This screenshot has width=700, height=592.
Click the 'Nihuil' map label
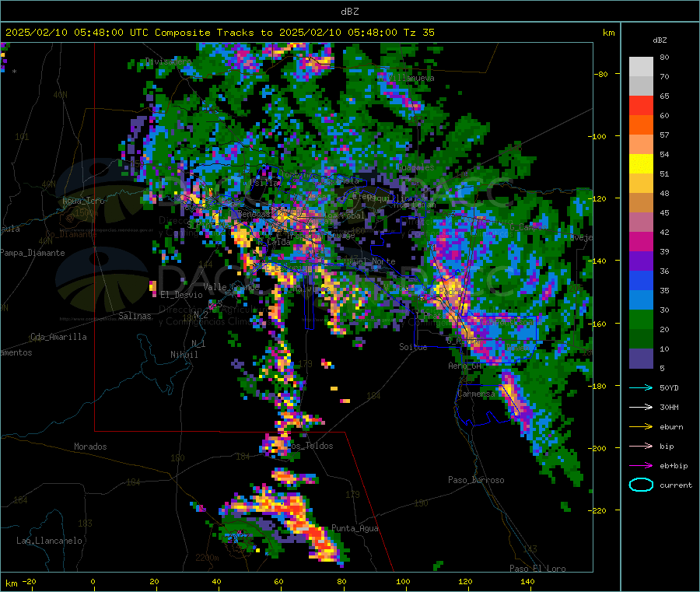184,355
